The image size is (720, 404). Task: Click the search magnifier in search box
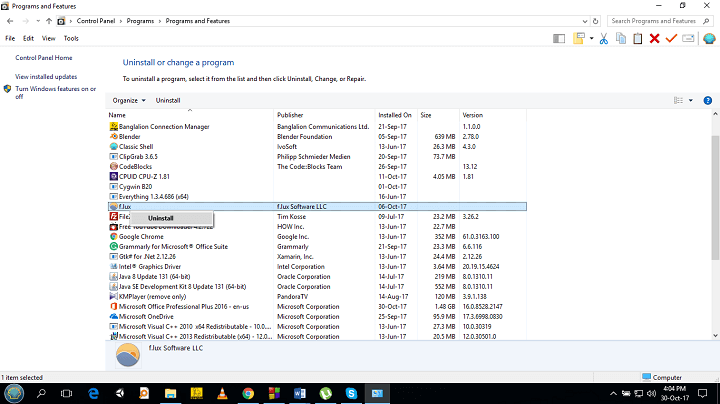(706, 21)
